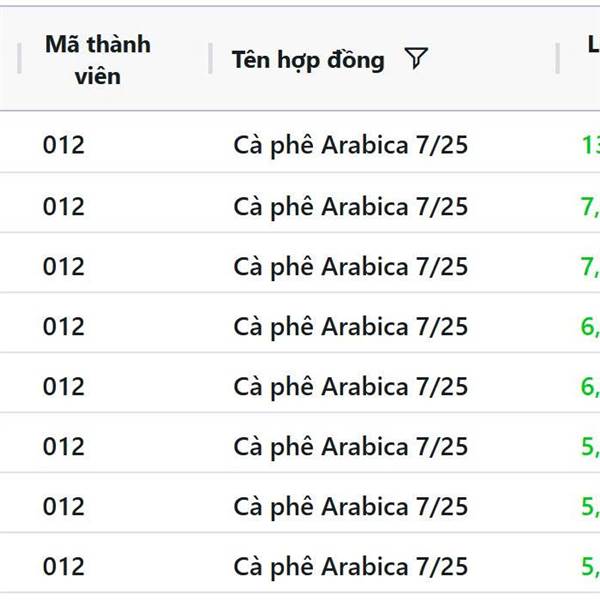Click the green 7 value in the second row
600x600 pixels.
click(590, 207)
